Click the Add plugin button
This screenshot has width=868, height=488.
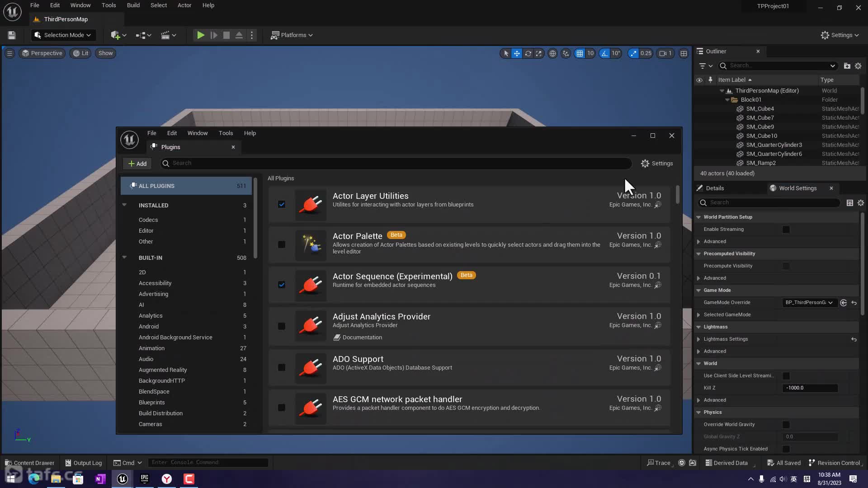tap(137, 164)
